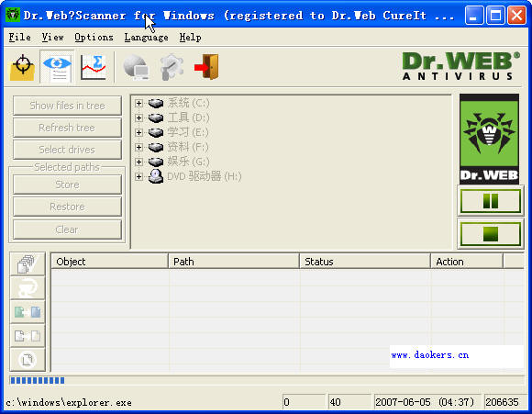Sort by the Status column header
The height and width of the screenshot is (414, 532).
coord(365,262)
